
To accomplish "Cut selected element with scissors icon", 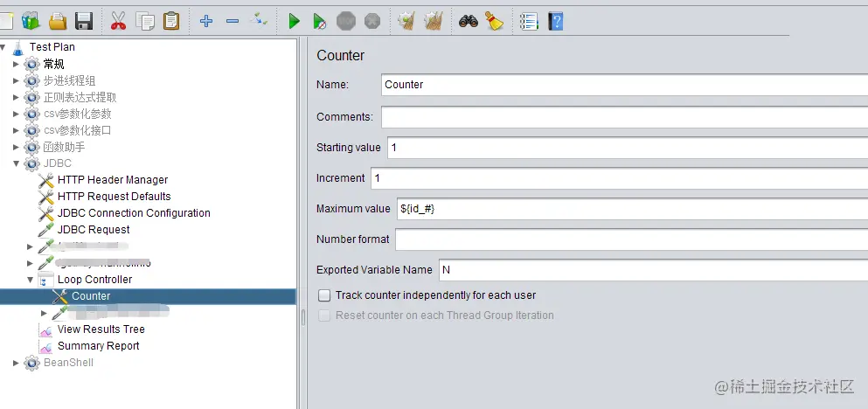I will click(x=118, y=21).
